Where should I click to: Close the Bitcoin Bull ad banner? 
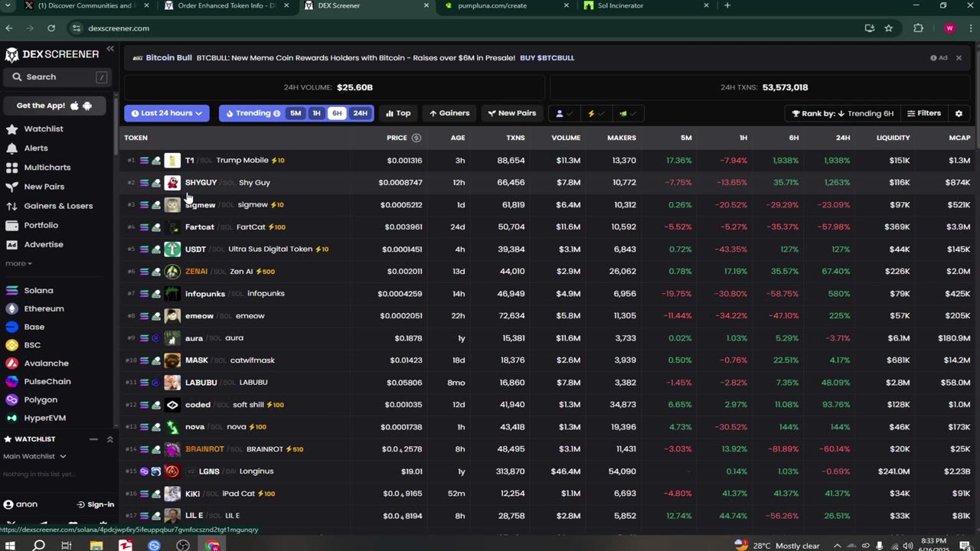[x=959, y=57]
